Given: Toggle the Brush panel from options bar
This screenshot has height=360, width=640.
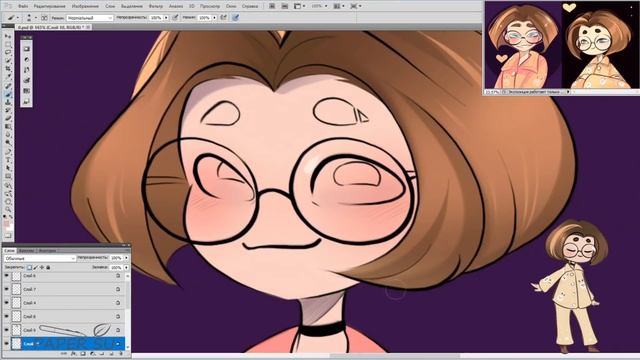Looking at the screenshot, I should pos(44,18).
